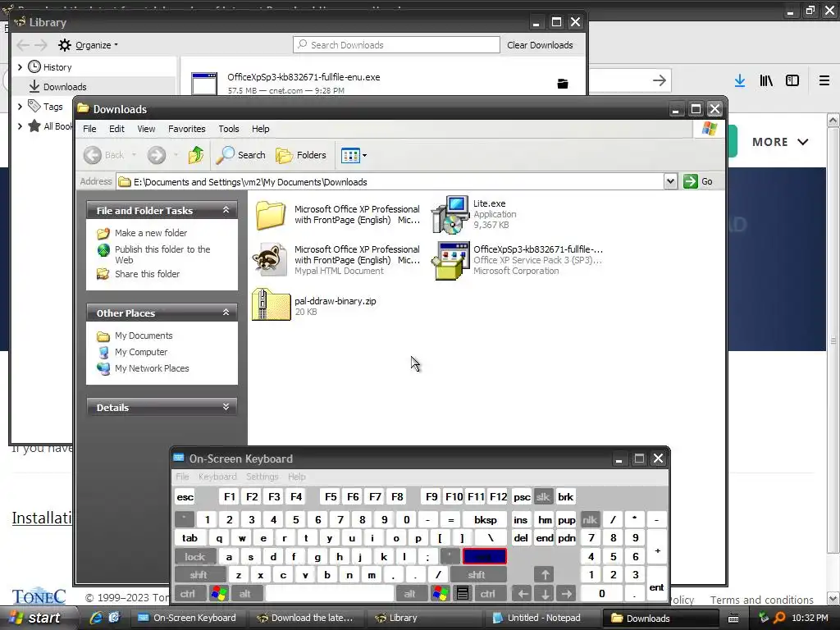Screen dimensions: 840x630
Task: Select the OfficeXpSp3-kb832671 installer icon
Action: (450, 260)
